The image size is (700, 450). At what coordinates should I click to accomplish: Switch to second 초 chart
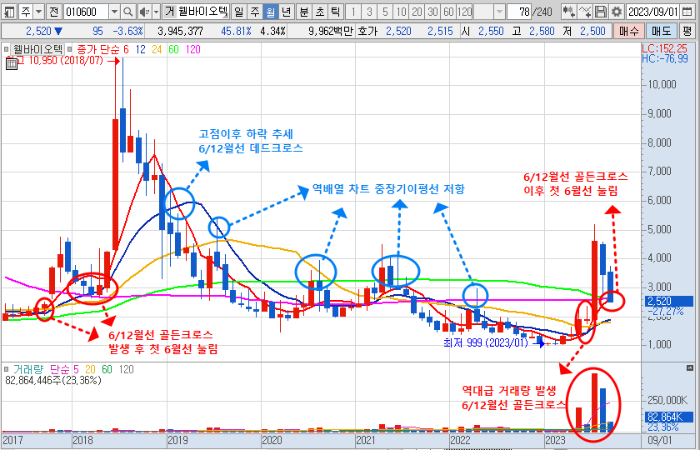click(x=320, y=12)
